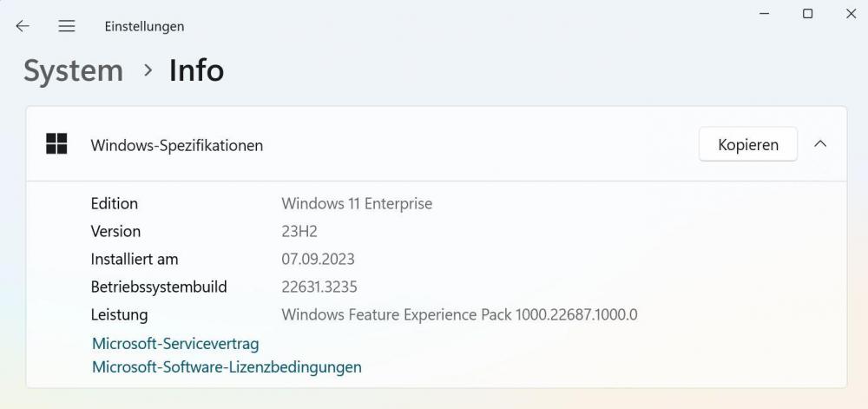This screenshot has height=409, width=868.
Task: Click the Windows logo icon
Action: click(x=56, y=144)
